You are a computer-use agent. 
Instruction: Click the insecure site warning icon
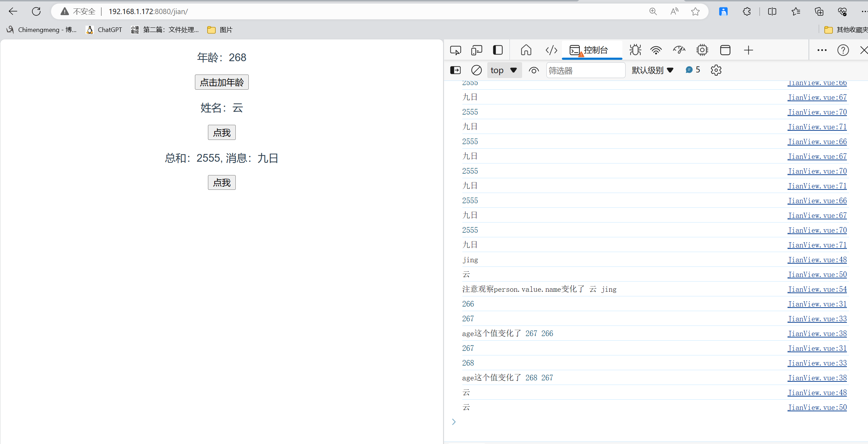[x=65, y=11]
